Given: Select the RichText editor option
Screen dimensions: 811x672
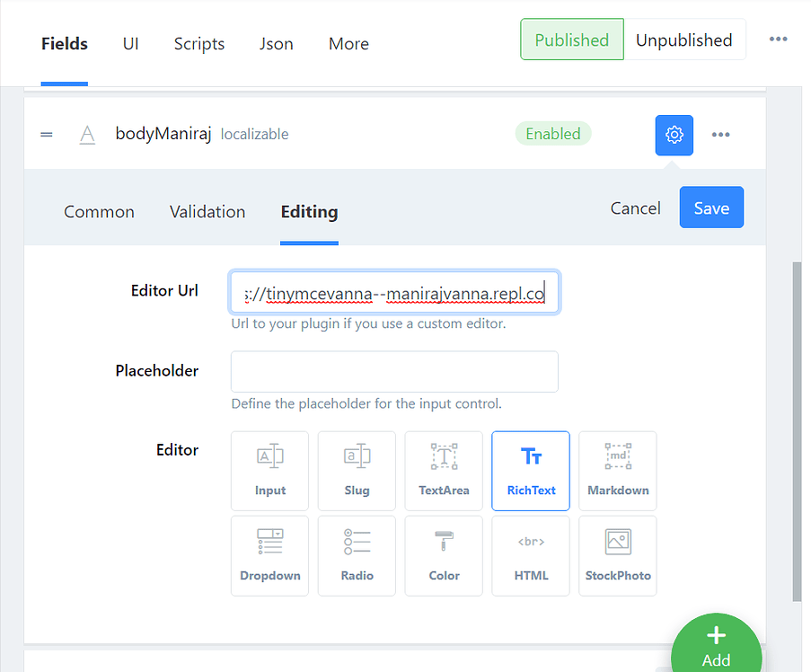Looking at the screenshot, I should 531,471.
